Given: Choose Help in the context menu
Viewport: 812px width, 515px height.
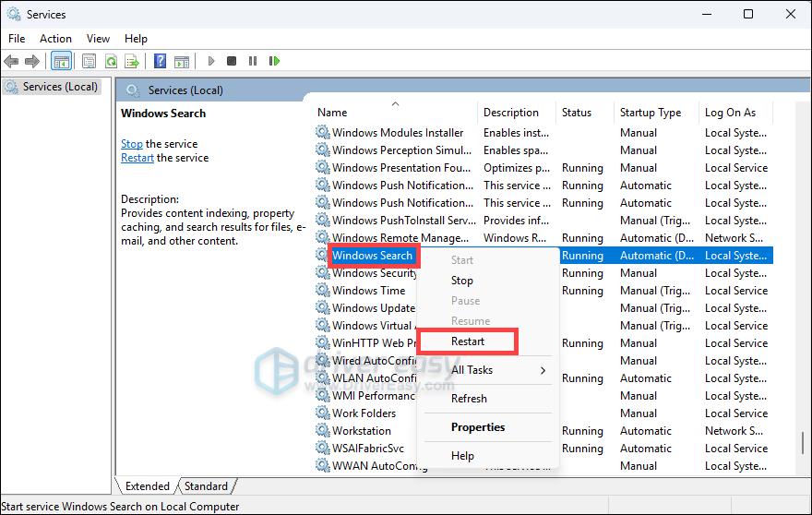Looking at the screenshot, I should click(x=487, y=455).
